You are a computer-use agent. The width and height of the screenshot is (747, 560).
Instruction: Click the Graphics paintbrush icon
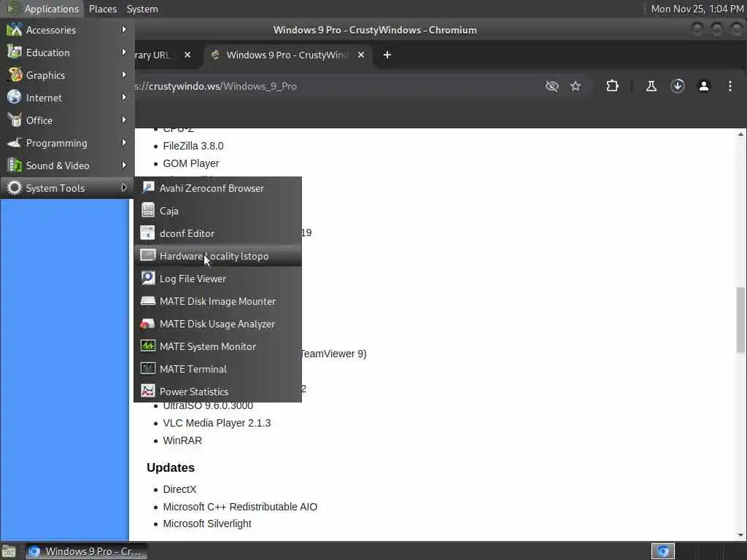[x=15, y=75]
